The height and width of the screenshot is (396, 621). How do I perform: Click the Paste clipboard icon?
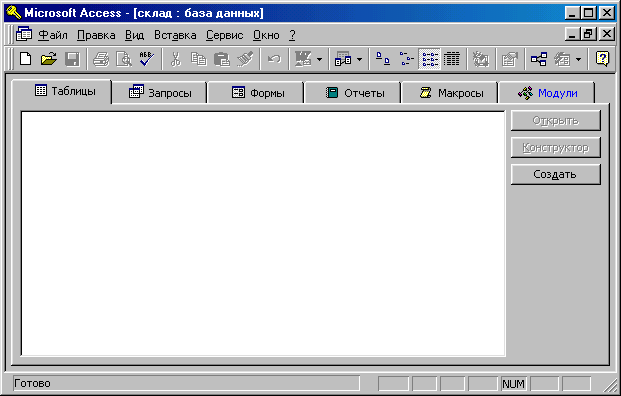coord(222,59)
